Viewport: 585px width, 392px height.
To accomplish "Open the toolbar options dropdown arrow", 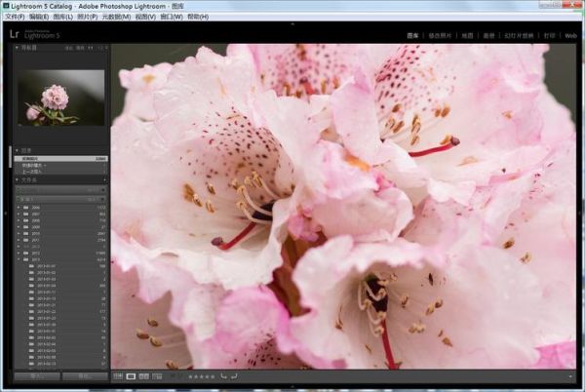I will point(570,375).
